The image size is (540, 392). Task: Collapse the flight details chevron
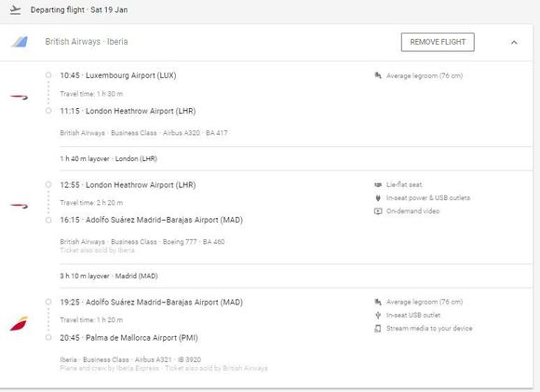(x=514, y=43)
